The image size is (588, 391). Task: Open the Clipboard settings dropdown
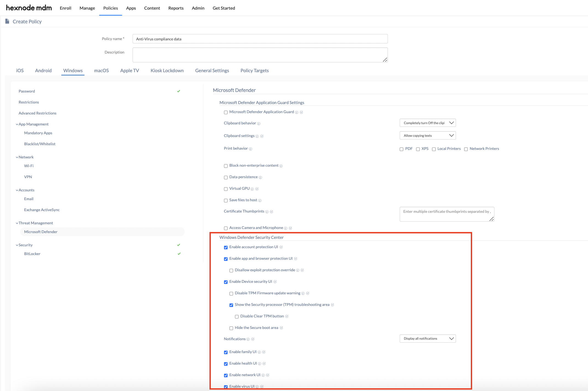pos(428,136)
